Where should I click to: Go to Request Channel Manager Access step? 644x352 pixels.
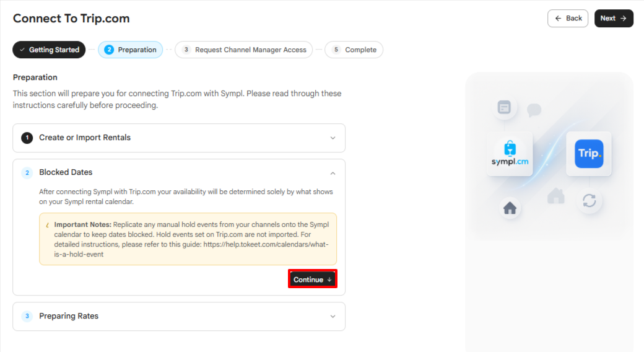pos(244,50)
